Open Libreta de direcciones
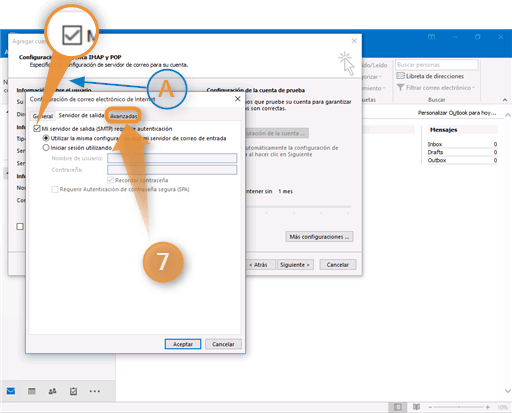The height and width of the screenshot is (413, 512). pyautogui.click(x=430, y=76)
